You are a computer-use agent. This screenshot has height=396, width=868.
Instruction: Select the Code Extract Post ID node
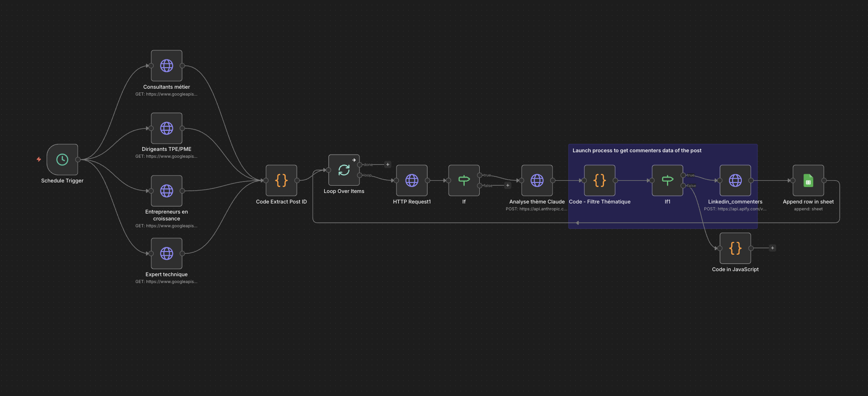pos(281,181)
